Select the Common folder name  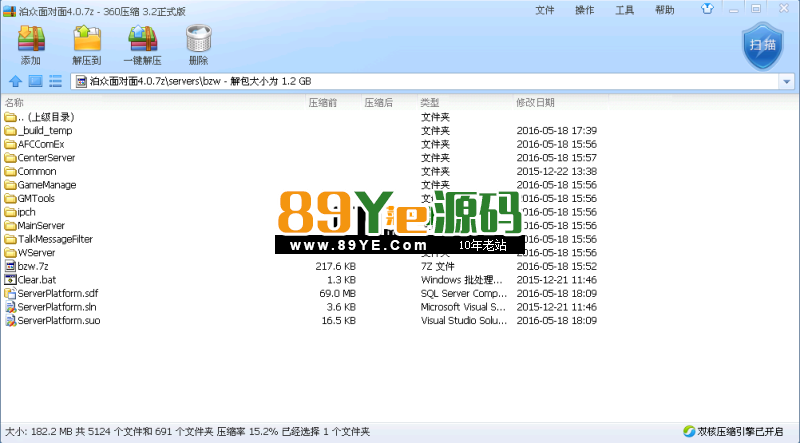point(37,171)
